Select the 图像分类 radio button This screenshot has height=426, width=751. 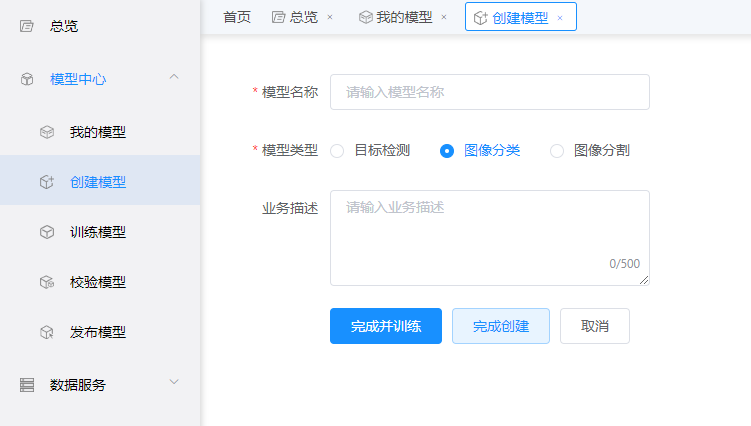point(447,151)
